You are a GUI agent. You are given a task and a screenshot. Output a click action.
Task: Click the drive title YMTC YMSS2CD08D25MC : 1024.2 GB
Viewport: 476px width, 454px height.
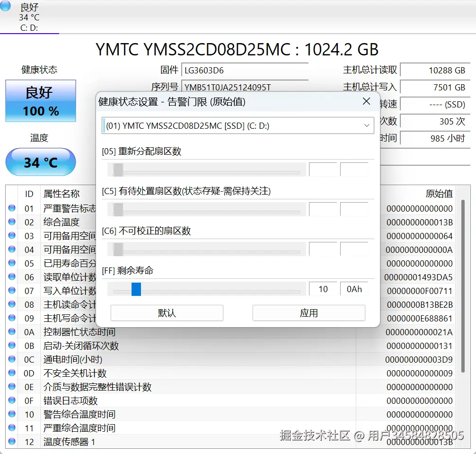click(237, 49)
